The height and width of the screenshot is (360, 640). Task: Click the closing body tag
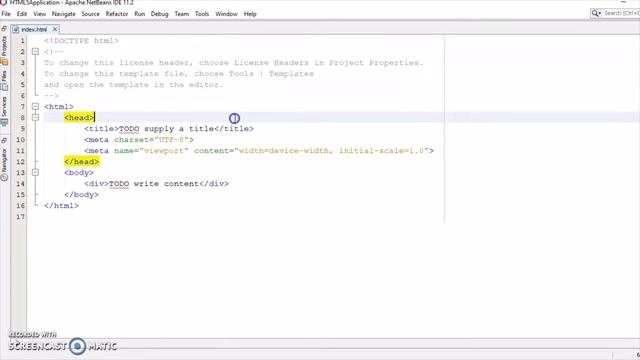point(81,195)
